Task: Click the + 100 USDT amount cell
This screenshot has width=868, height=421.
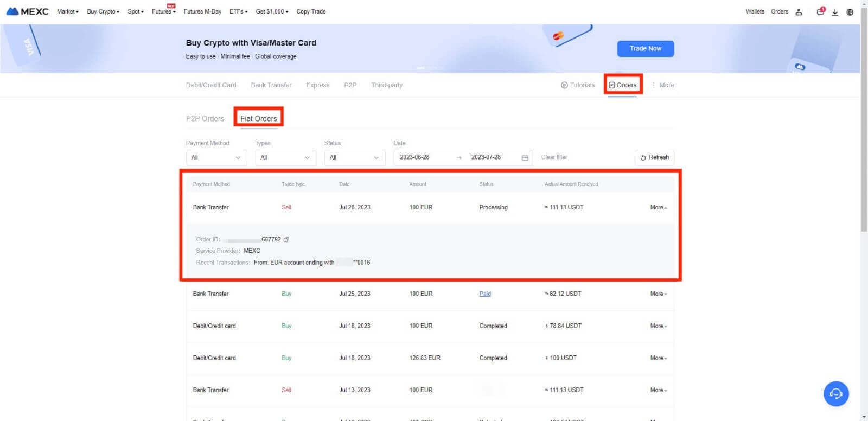Action: [561, 358]
